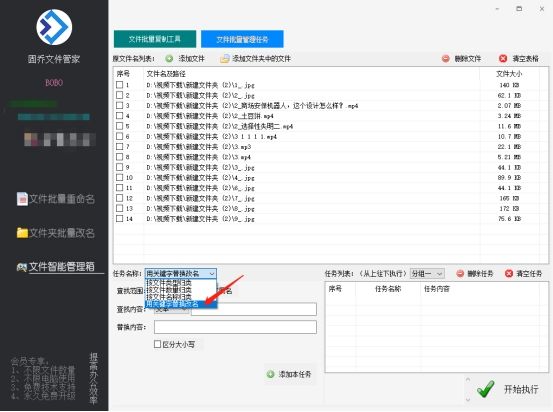This screenshot has height=412, width=553.
Task: Click the 添加本任务 button label
Action: [x=295, y=374]
